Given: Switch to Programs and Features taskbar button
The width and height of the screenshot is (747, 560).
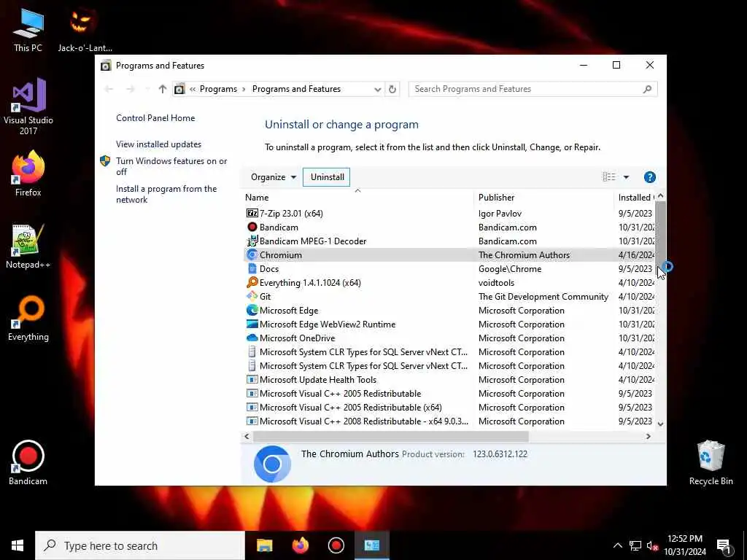Looking at the screenshot, I should click(371, 545).
